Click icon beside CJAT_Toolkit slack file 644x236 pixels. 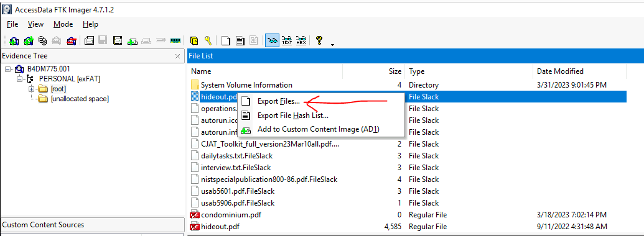pyautogui.click(x=195, y=144)
